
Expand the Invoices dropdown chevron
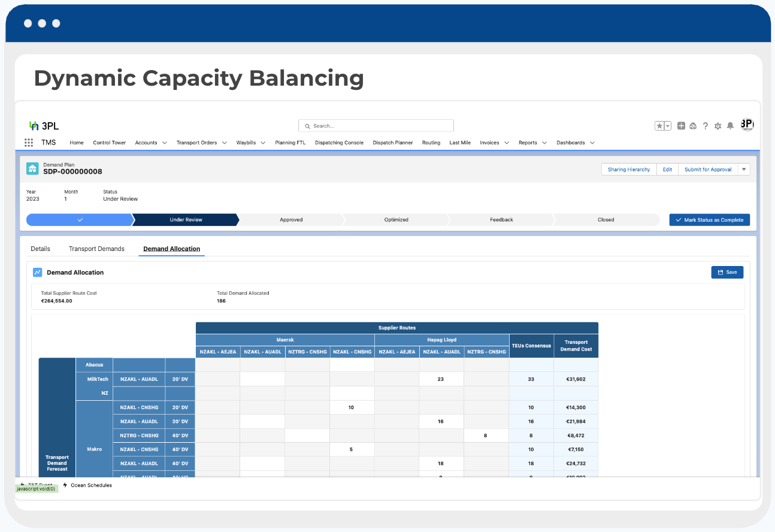tap(507, 143)
